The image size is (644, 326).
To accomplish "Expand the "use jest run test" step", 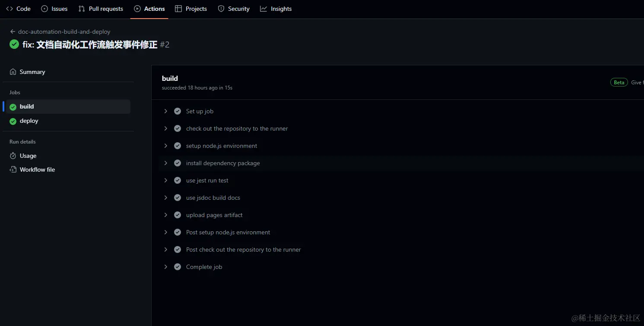I will coord(165,180).
